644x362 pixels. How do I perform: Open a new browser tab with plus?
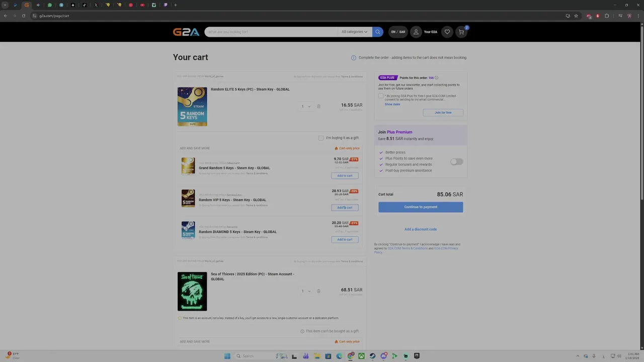point(175,5)
